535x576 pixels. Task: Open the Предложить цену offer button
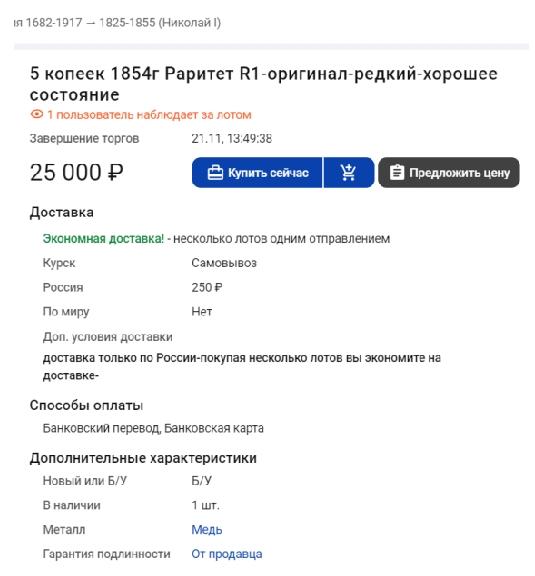pos(449,173)
